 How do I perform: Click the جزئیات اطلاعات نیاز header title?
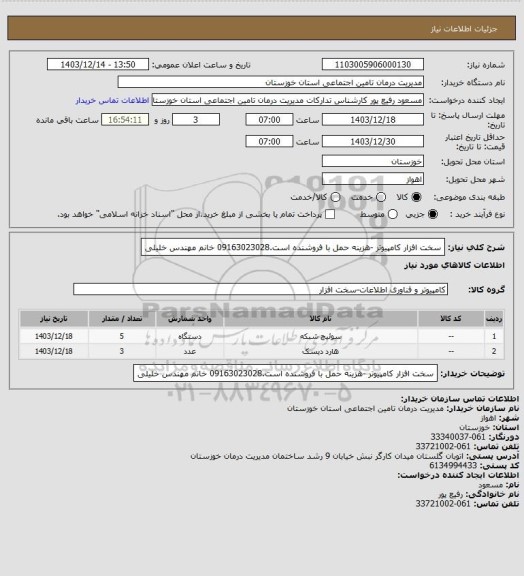pos(464,29)
